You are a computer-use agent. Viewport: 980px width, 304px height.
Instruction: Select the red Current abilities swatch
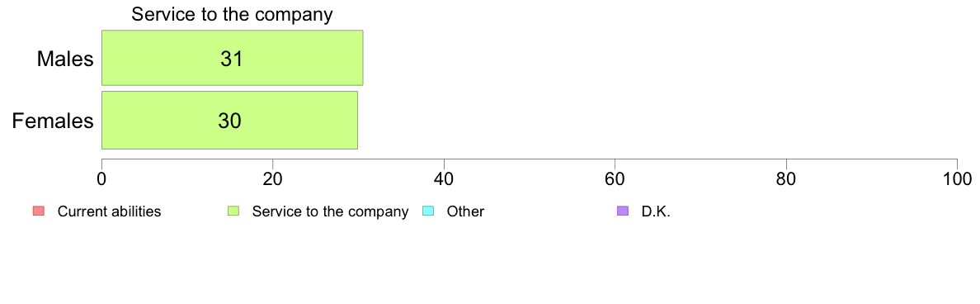click(38, 211)
